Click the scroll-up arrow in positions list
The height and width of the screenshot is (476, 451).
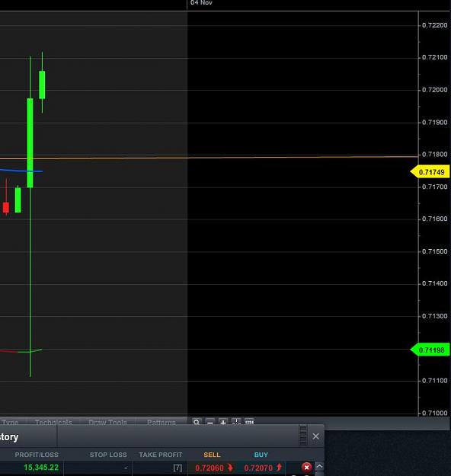(319, 466)
